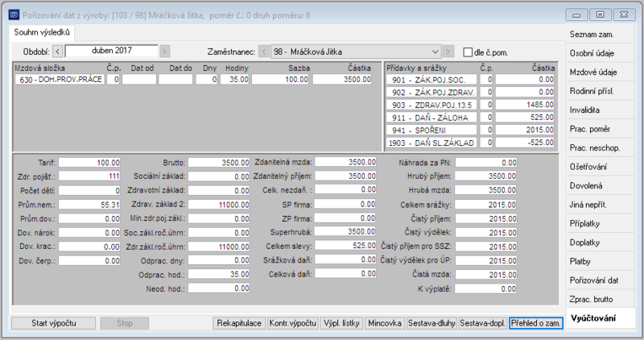Screen dimensions: 644x340
Task: Select next employee arrow
Action: pyautogui.click(x=448, y=52)
